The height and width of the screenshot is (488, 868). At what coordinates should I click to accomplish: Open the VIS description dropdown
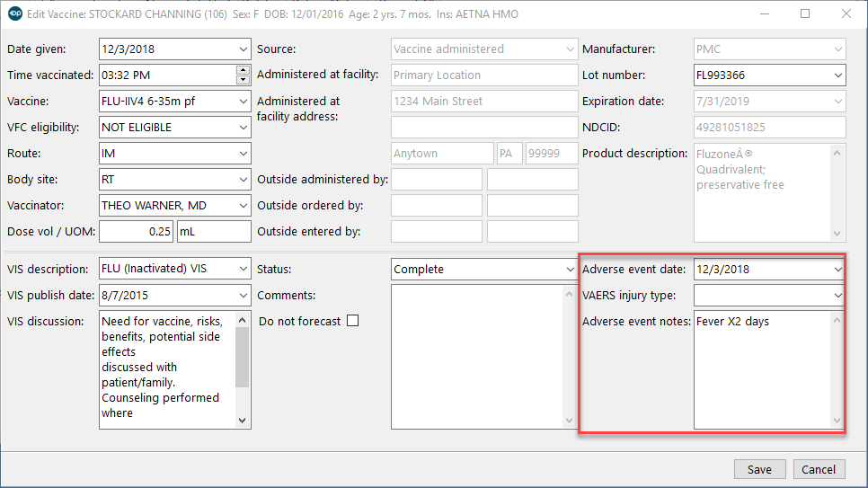click(243, 269)
